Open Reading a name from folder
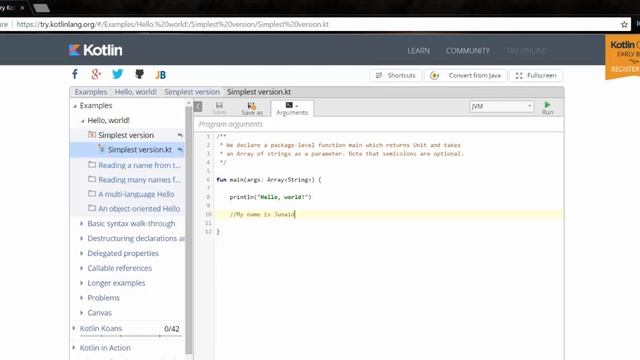640x360 pixels. 139,165
